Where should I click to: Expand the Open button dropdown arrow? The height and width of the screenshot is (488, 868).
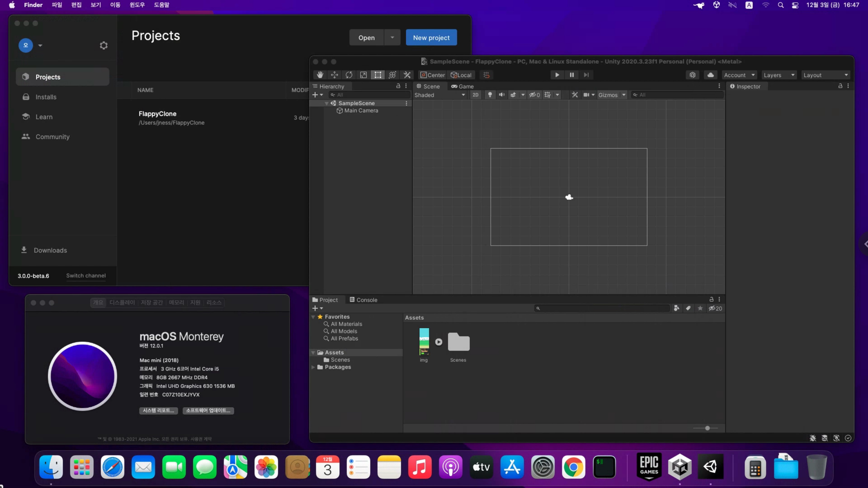[x=392, y=37]
